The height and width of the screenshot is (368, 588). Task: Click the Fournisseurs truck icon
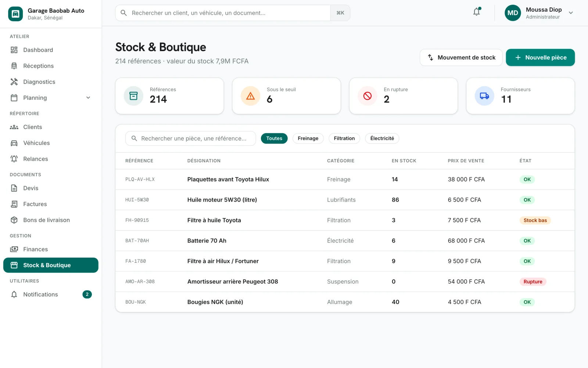[x=484, y=96]
